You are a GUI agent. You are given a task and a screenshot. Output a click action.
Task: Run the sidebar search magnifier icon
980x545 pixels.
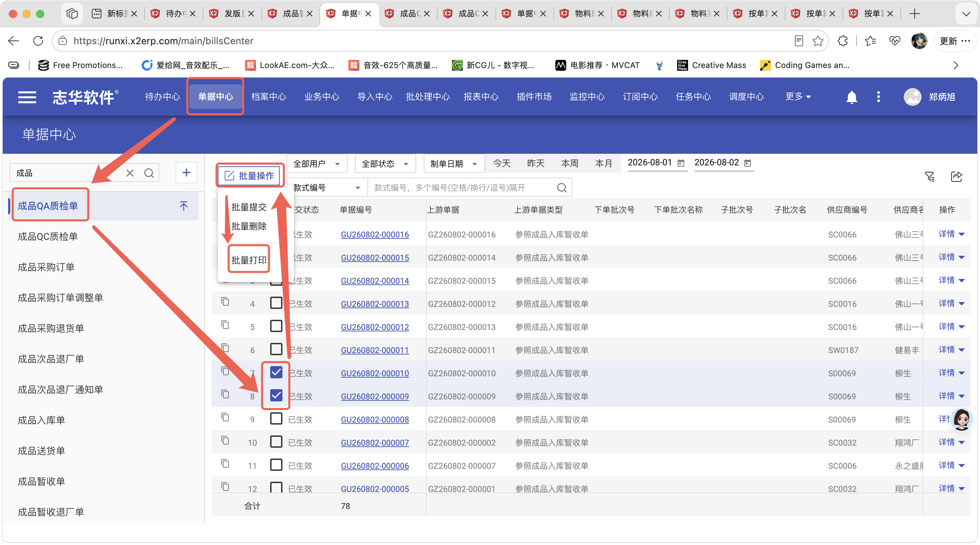pyautogui.click(x=149, y=173)
